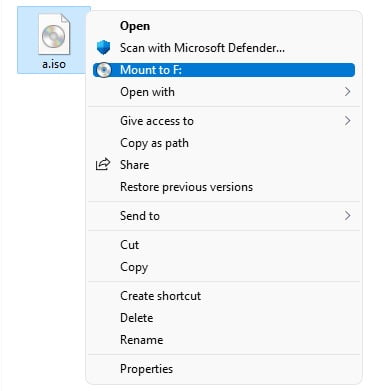Select Delete from the menu
Viewport: 383px width, 391px height.
[x=224, y=318]
